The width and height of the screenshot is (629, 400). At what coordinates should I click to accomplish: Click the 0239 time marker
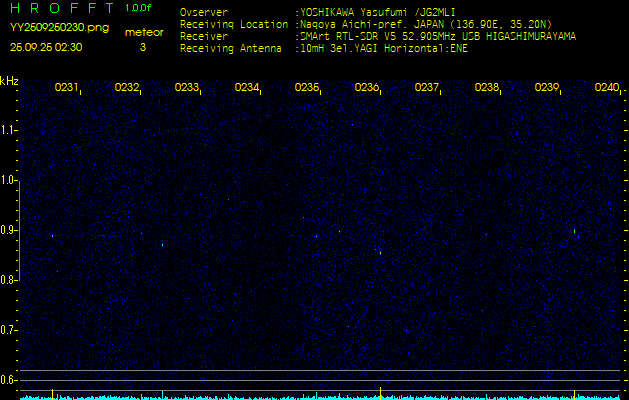547,87
